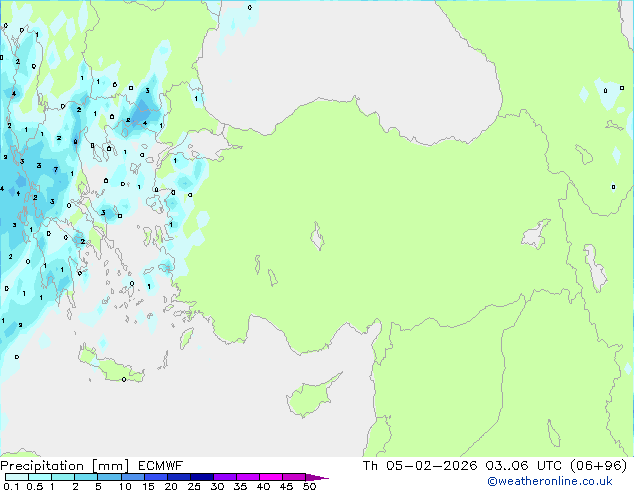Click the 50 value on the legend
Image resolution: width=634 pixels, height=490 pixels.
310,487
